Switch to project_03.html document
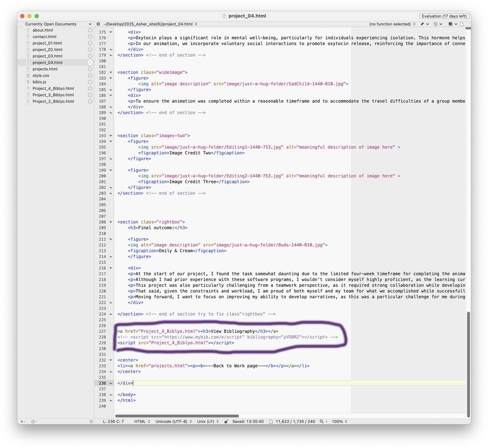Viewport: 488px width, 448px height. coord(47,56)
